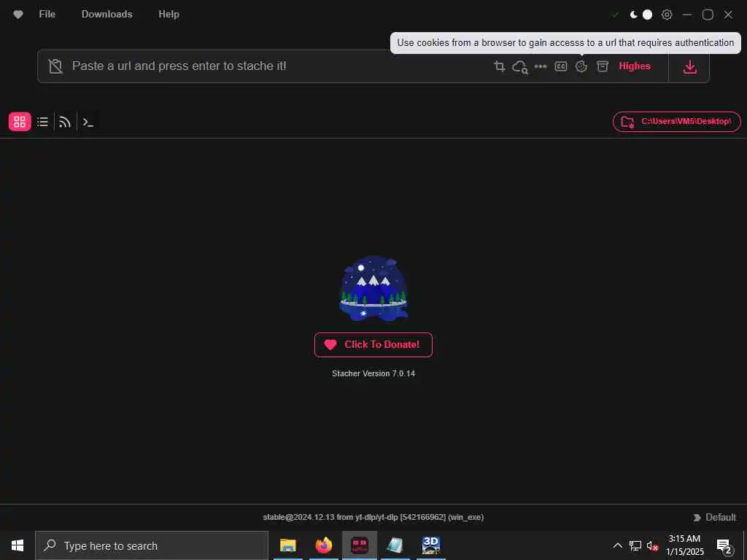Open the Downloads menu

pos(107,15)
